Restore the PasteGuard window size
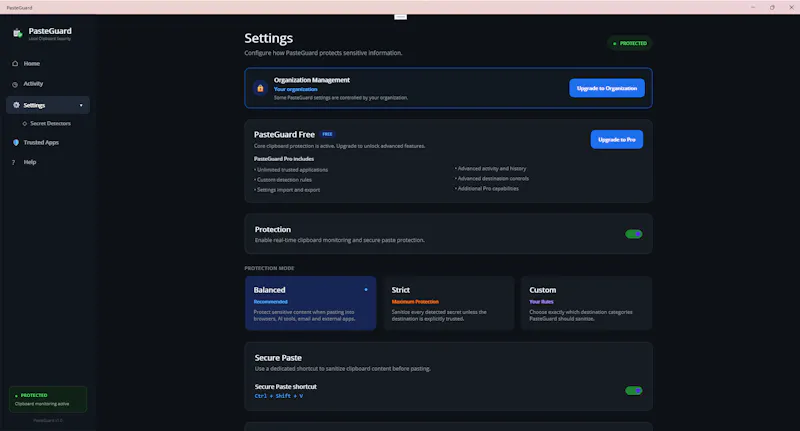 click(772, 8)
